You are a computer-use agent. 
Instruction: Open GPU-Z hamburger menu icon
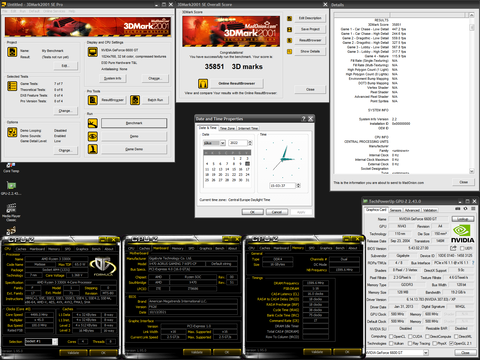pyautogui.click(x=473, y=209)
